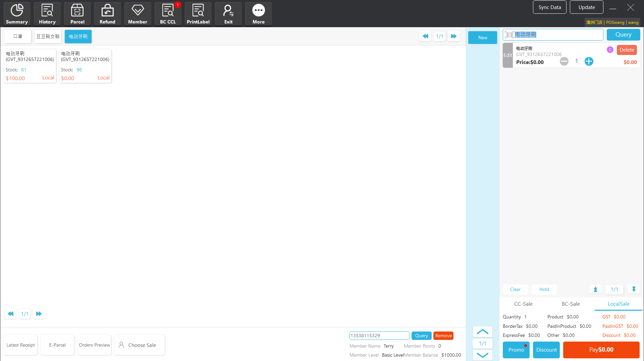Select the 豆豆鞋女鞋 category
Image resolution: width=644 pixels, height=361 pixels.
pos(48,37)
